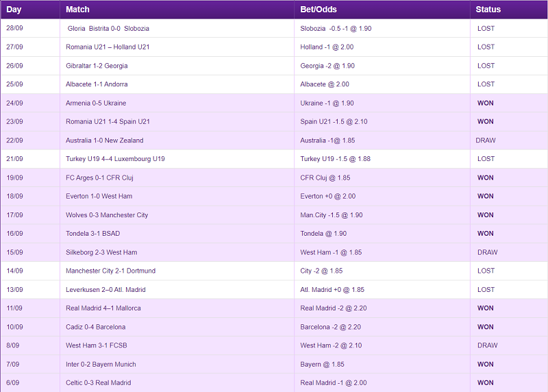Click LOST status for Gibraltar 1-2 Georgia
The width and height of the screenshot is (548, 392).
[486, 66]
